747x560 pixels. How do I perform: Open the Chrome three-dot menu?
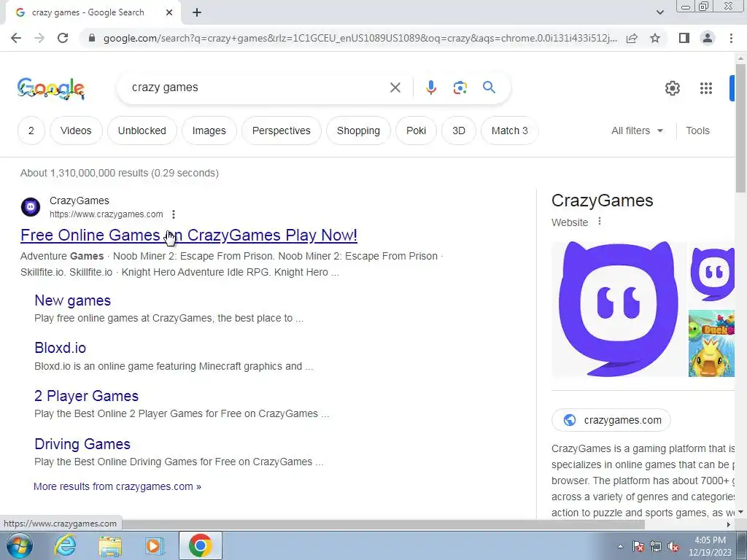click(x=731, y=38)
